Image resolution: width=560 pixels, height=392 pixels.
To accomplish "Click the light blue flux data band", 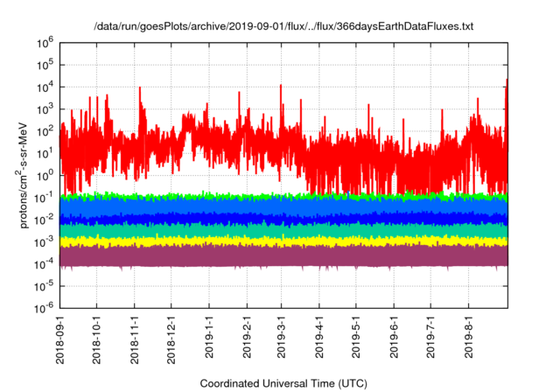I will (x=283, y=207).
